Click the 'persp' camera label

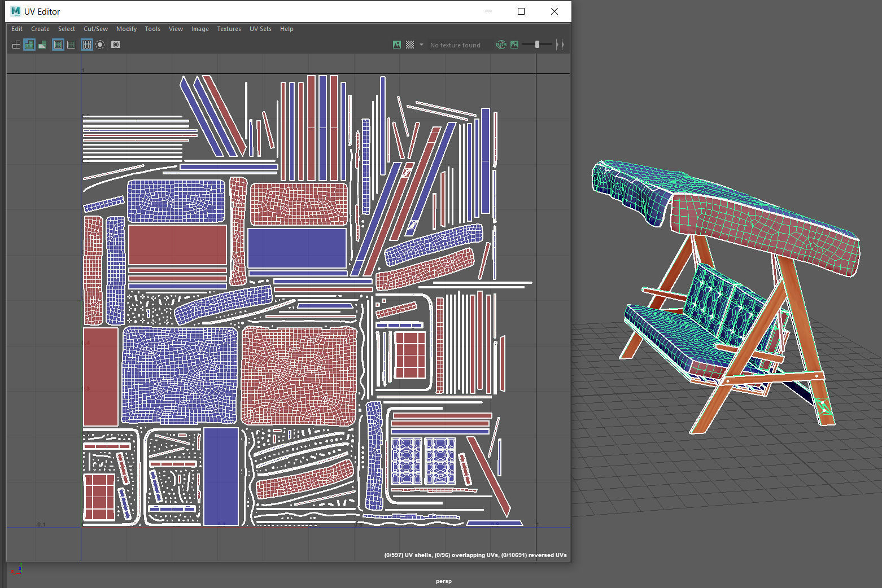[444, 581]
